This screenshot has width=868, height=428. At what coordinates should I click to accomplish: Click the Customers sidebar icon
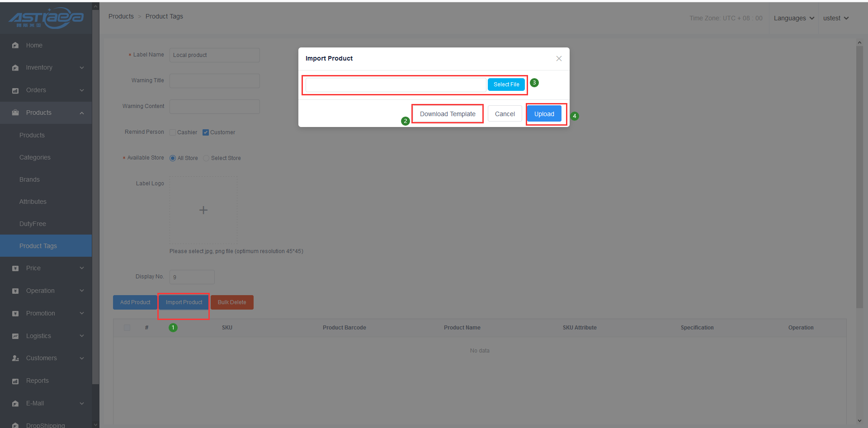point(15,358)
